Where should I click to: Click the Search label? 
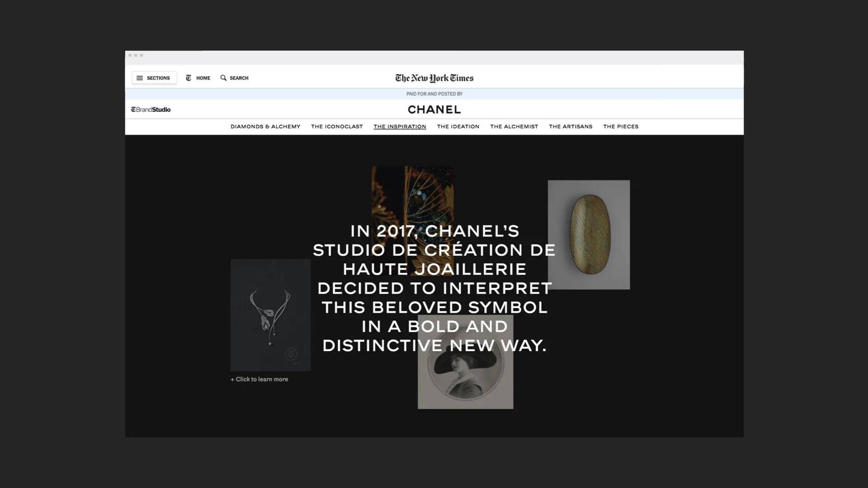coord(239,78)
